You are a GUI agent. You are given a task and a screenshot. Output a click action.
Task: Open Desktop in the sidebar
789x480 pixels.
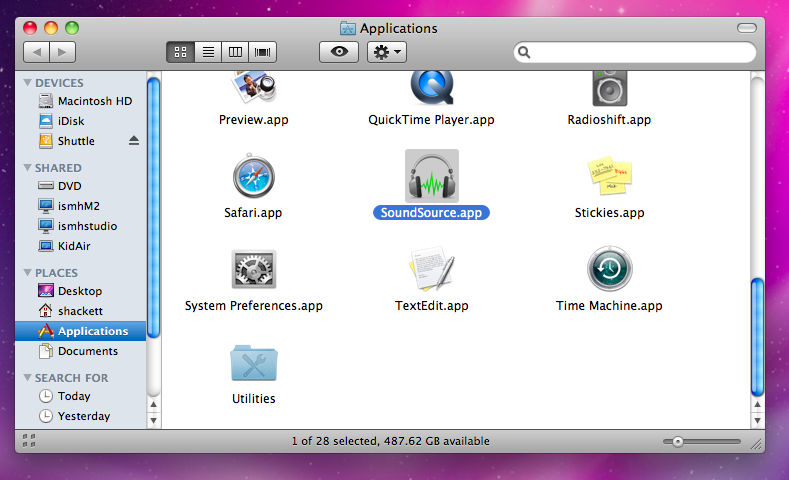(x=81, y=291)
